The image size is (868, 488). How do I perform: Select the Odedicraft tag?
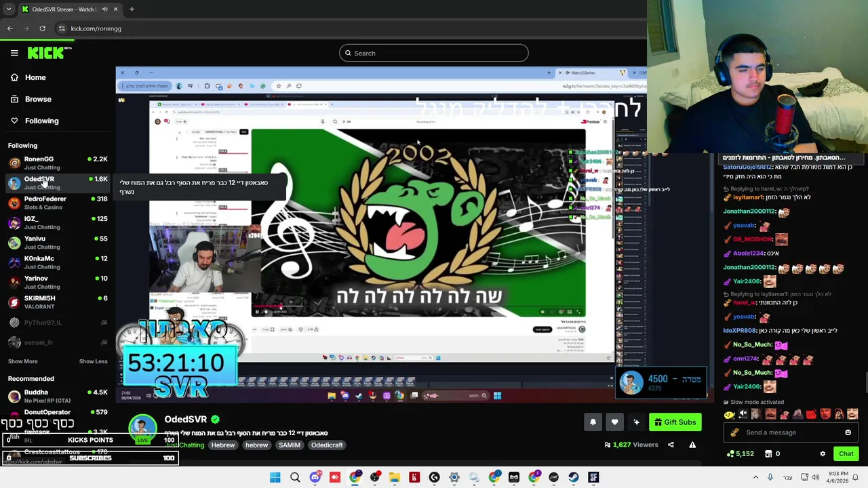click(x=327, y=445)
